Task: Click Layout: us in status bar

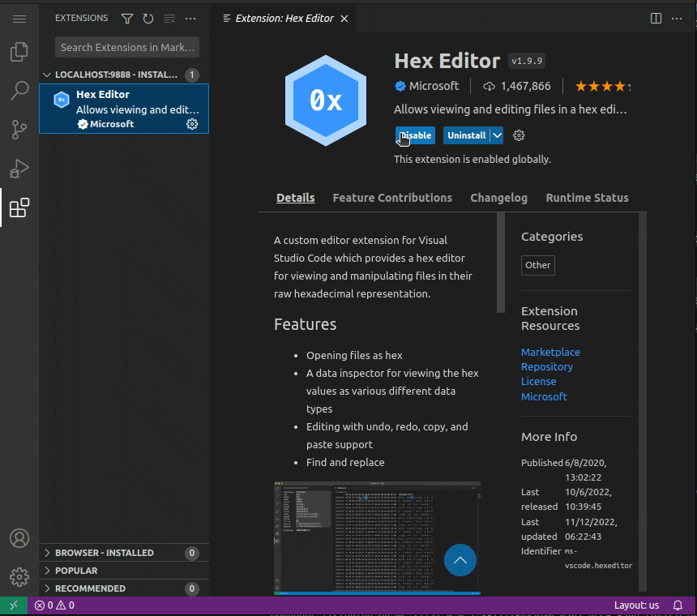Action: click(x=636, y=605)
